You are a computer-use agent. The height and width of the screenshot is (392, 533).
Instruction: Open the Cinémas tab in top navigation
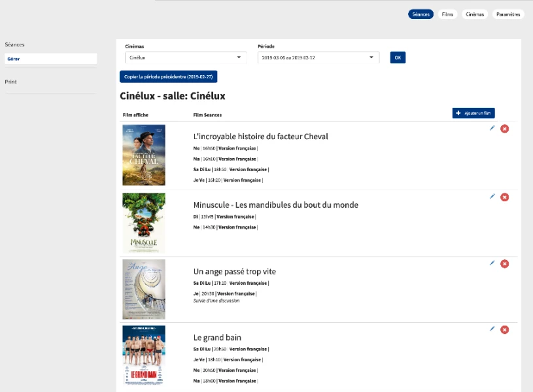coord(475,14)
